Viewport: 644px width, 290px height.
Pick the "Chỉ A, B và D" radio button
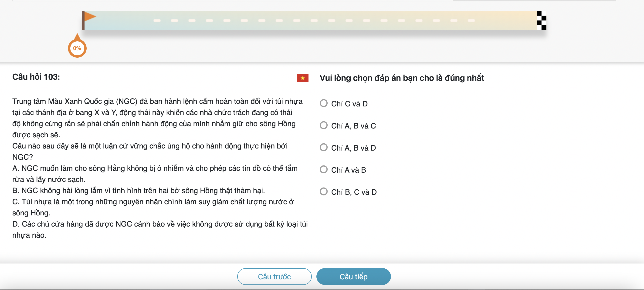(324, 148)
